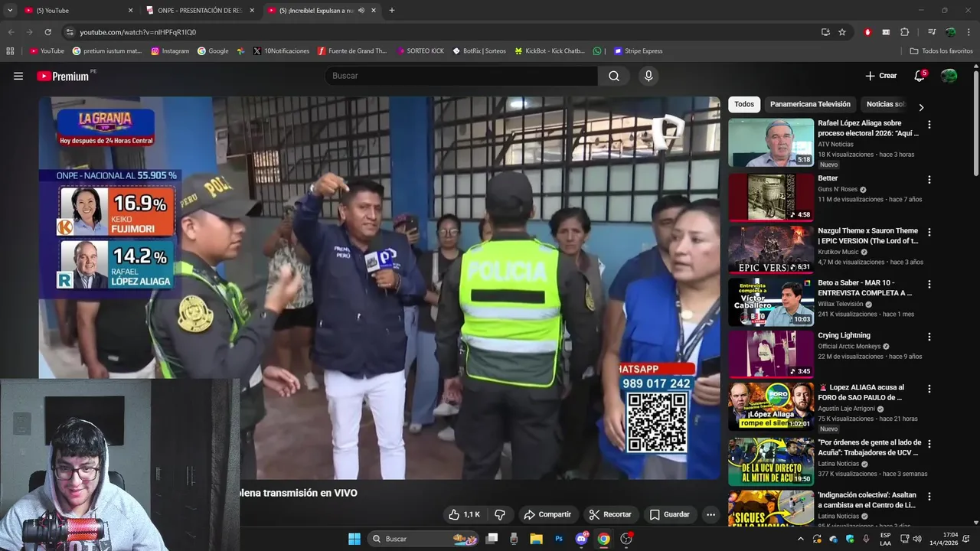Open a new browser tab
Viewport: 980px width, 551px height.
(392, 11)
